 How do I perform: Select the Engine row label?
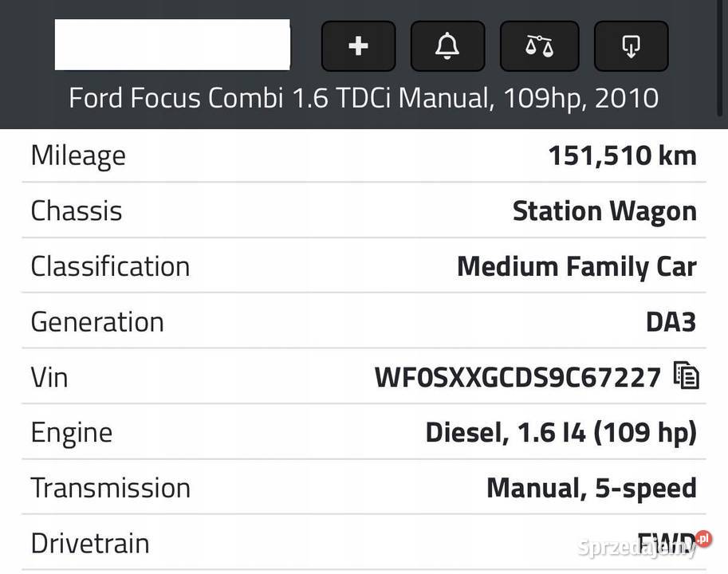point(72,434)
